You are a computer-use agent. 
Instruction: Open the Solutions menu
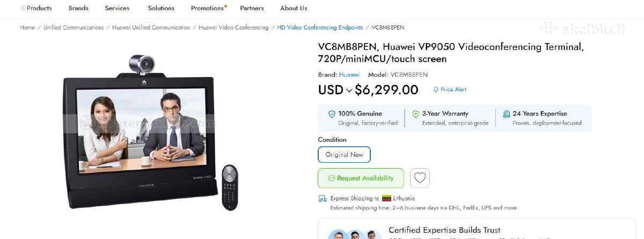pos(161,8)
